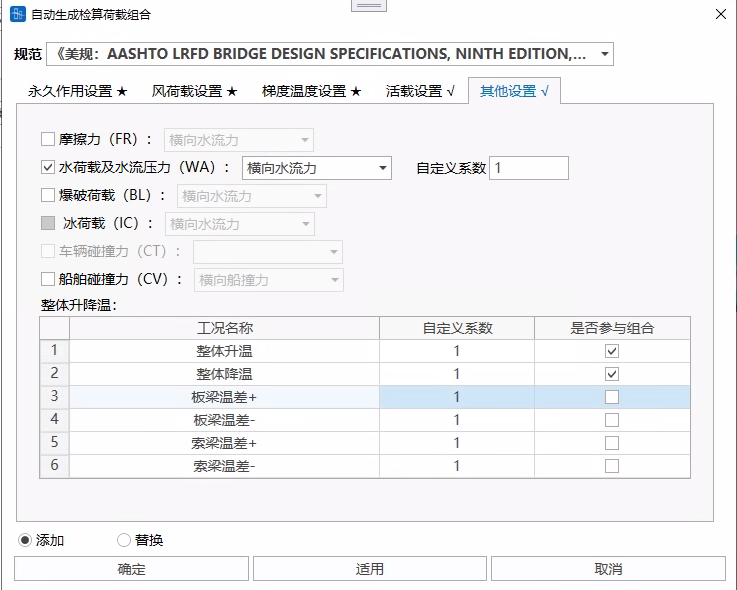This screenshot has height=590, width=737.
Task: Click coefficient cell for 索梁温差- row
Action: click(456, 466)
